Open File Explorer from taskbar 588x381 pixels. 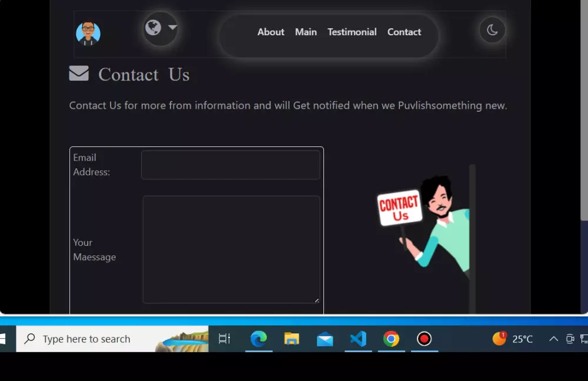pos(292,339)
